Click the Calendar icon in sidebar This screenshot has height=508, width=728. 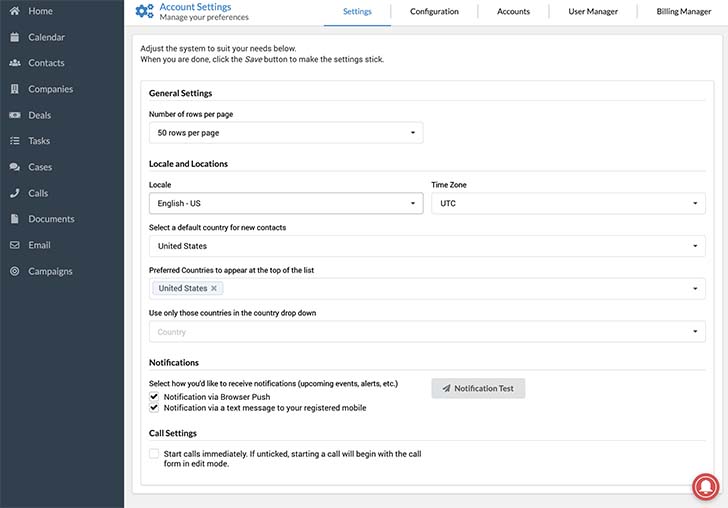click(x=14, y=37)
